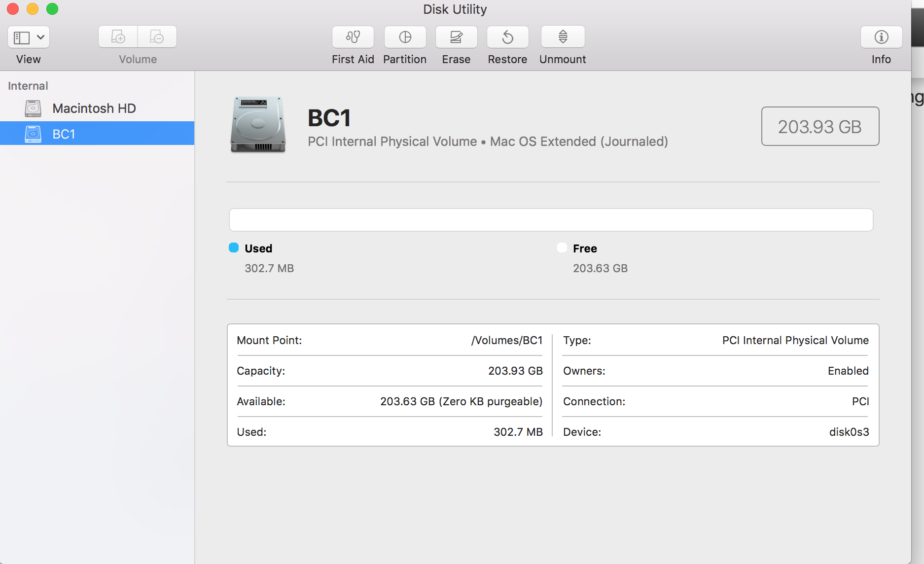Zoom the Disk Utility window
Image resolution: width=924 pixels, height=564 pixels.
52,9
